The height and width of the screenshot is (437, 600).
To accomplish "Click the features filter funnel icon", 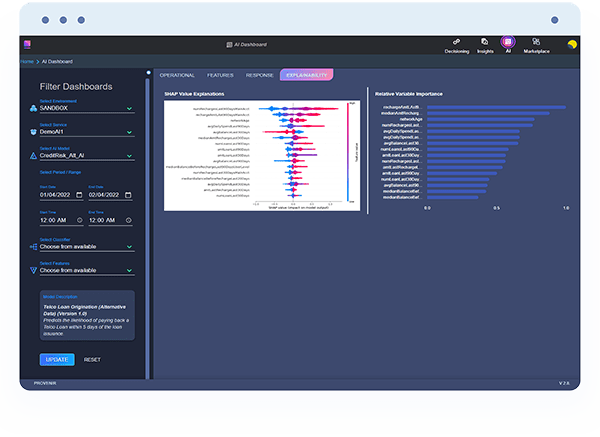I will [x=33, y=271].
